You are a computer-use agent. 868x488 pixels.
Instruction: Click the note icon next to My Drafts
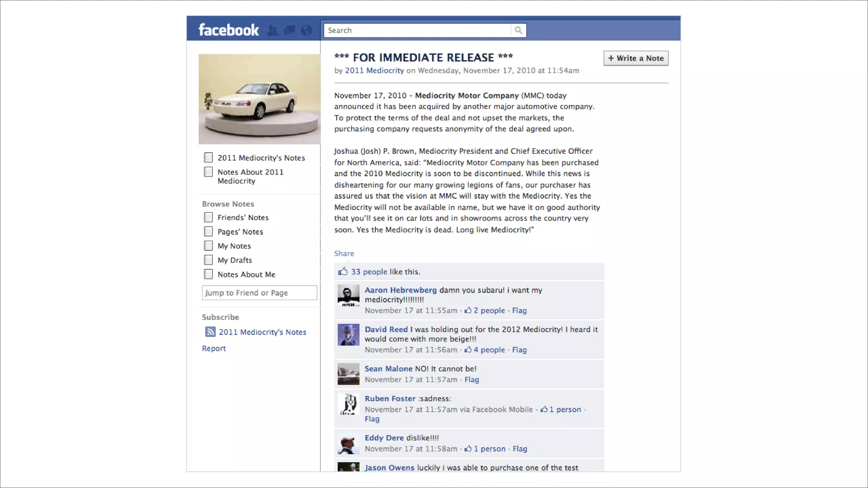[208, 260]
